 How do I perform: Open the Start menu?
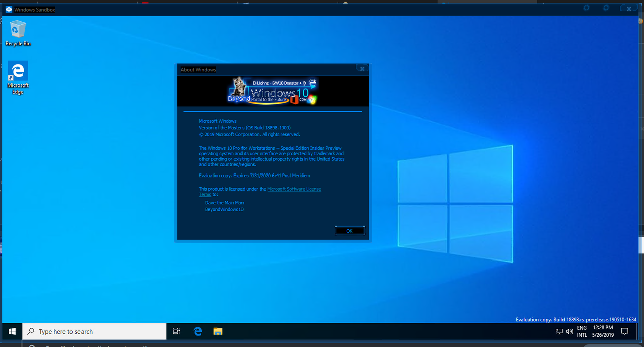click(x=12, y=332)
